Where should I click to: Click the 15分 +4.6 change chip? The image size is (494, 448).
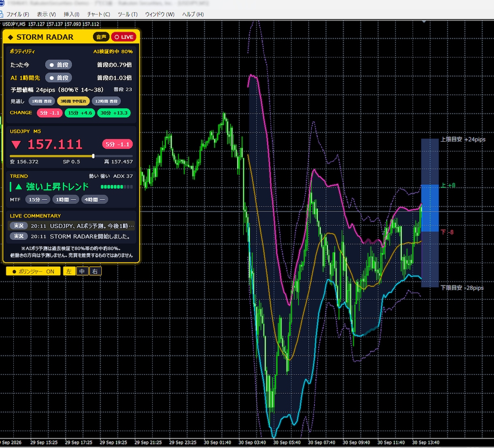point(80,113)
